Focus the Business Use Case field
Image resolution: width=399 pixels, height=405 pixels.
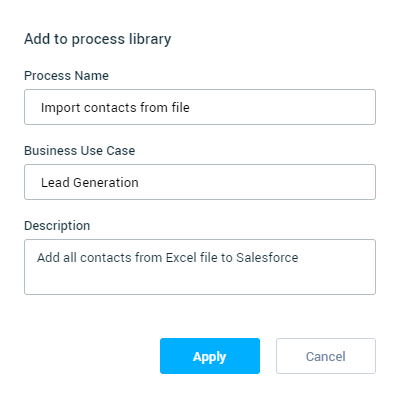coord(200,182)
